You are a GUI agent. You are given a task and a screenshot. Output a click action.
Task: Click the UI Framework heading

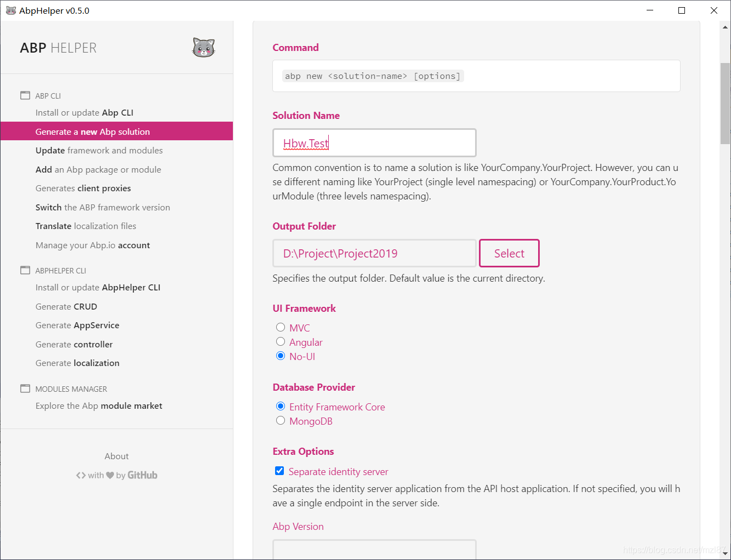(304, 308)
